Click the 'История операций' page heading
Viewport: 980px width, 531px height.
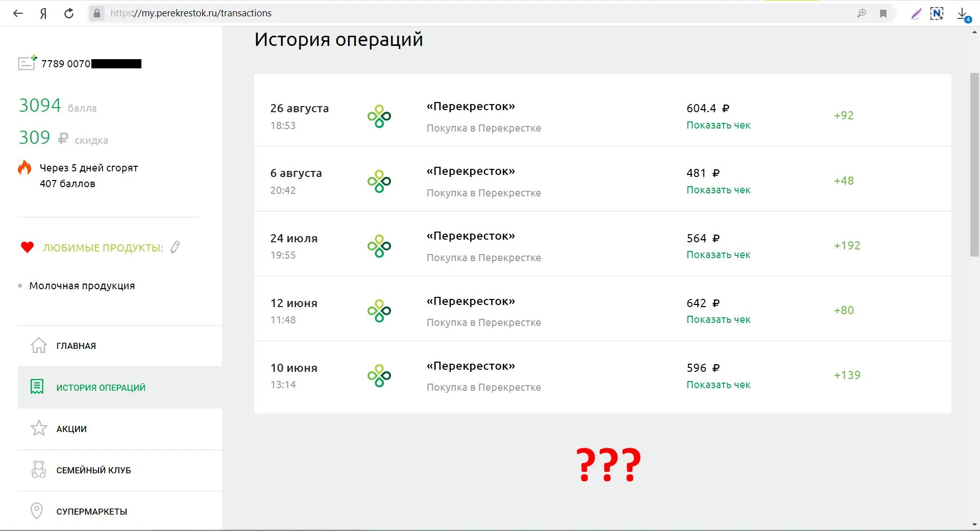pyautogui.click(x=339, y=40)
